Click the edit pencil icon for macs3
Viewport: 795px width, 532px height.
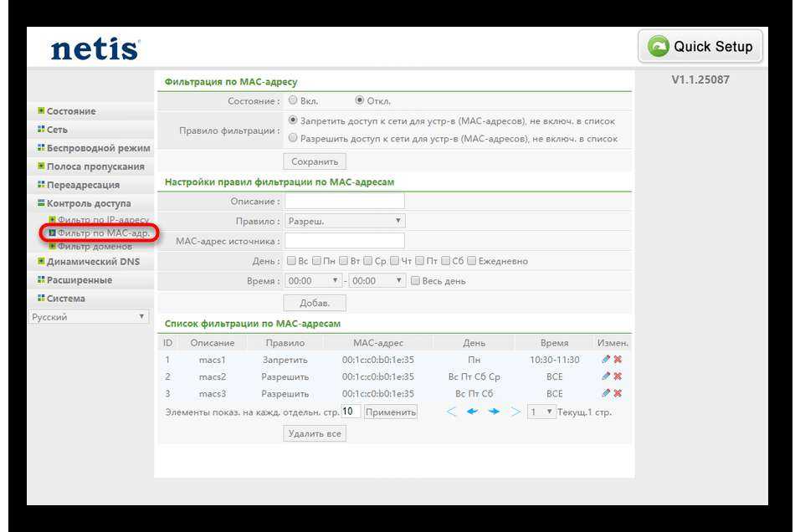click(605, 393)
